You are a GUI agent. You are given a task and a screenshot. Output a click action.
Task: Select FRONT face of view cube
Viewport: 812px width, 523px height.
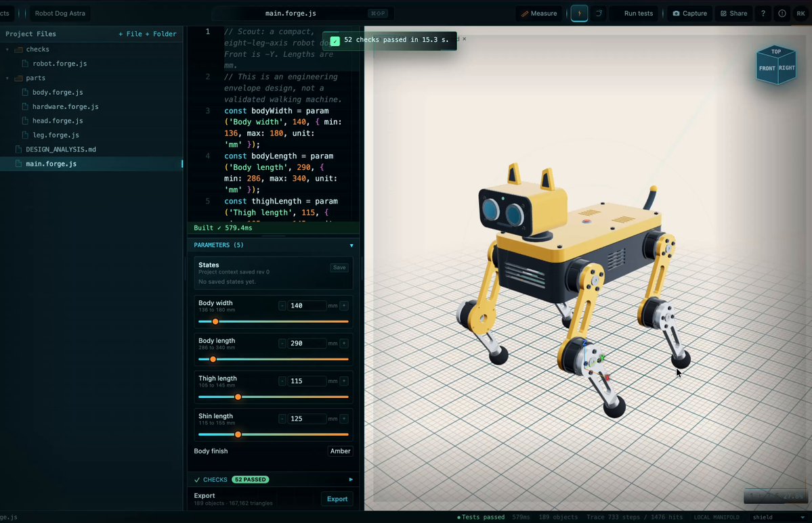click(x=767, y=69)
